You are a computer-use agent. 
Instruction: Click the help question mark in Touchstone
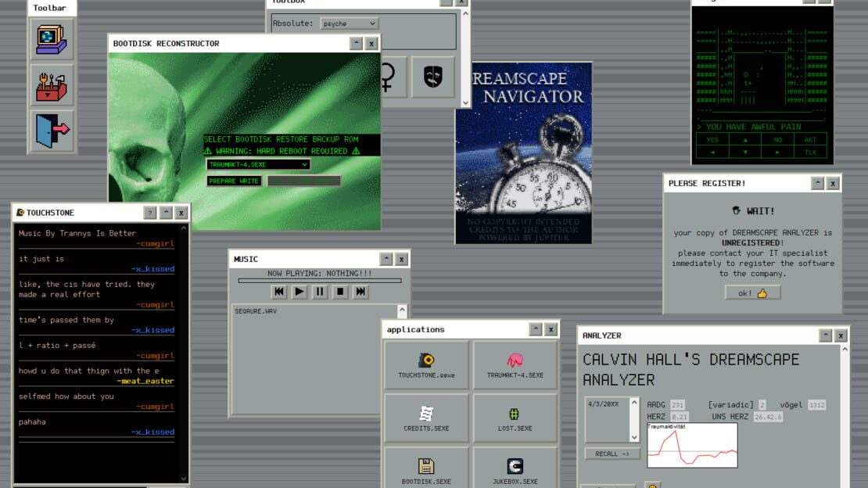(x=150, y=213)
